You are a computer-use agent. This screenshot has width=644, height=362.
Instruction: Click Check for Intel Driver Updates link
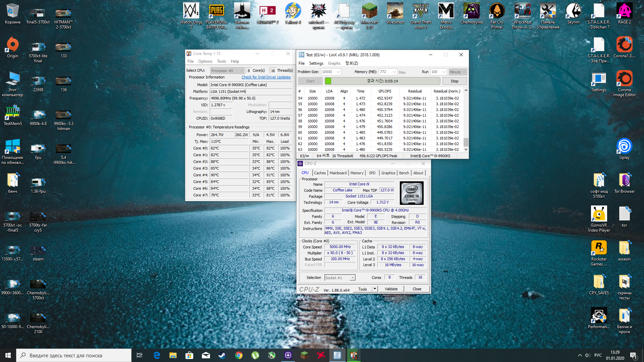[x=266, y=77]
